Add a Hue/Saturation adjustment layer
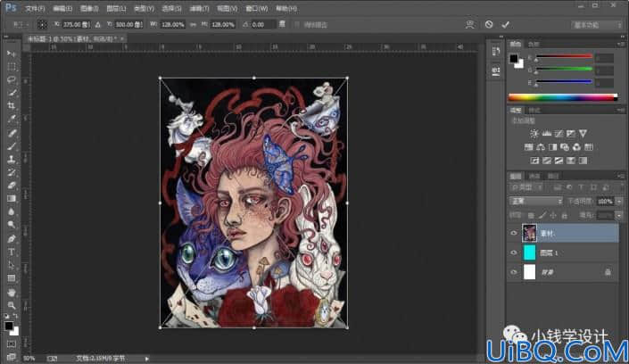 click(x=529, y=147)
